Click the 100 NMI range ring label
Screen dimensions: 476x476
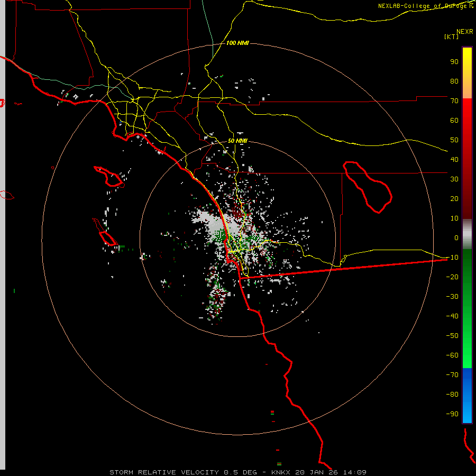237,43
